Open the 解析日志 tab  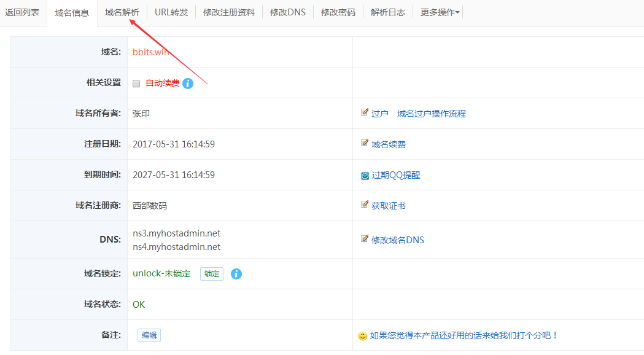[x=387, y=12]
